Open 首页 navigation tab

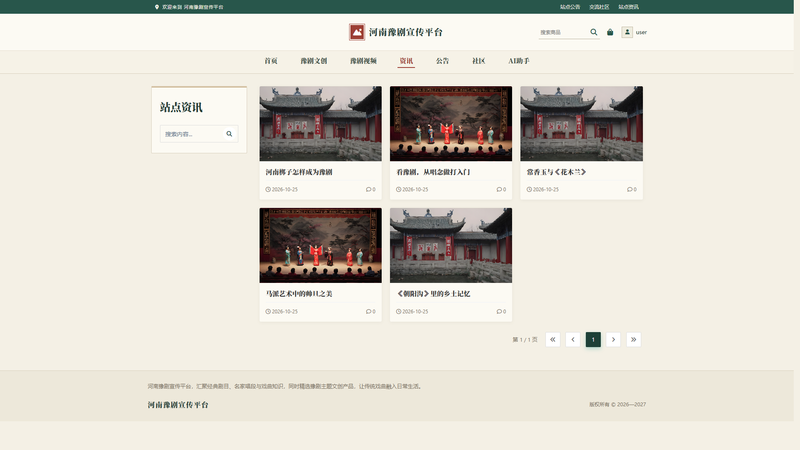[271, 61]
